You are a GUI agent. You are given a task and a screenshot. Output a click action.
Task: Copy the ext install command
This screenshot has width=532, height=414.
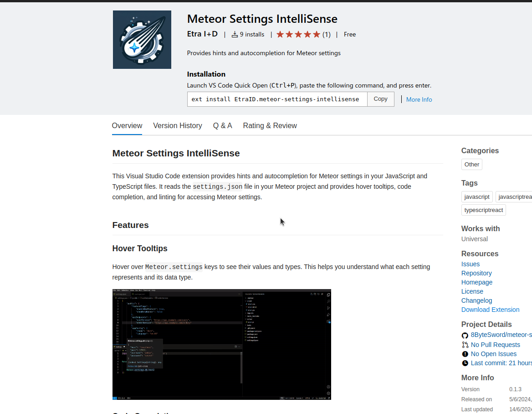click(380, 99)
